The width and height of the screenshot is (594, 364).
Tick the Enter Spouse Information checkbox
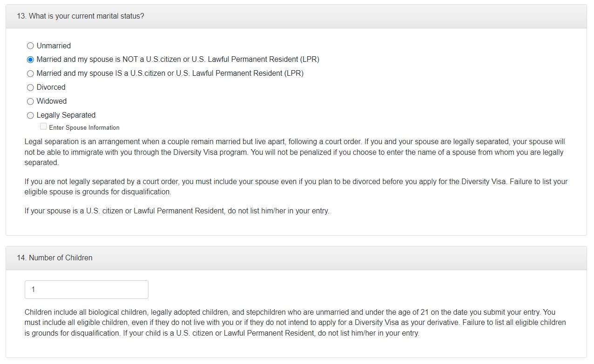[x=43, y=126]
